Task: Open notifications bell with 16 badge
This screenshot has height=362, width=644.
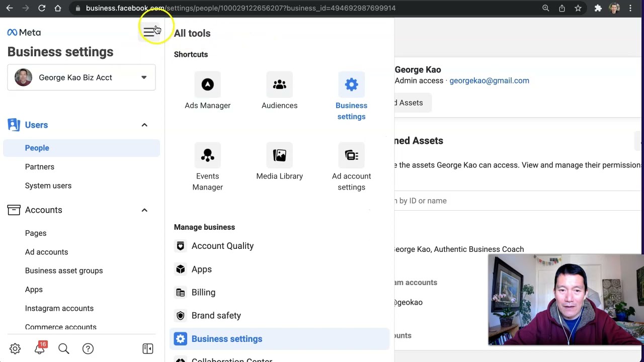Action: click(39, 348)
